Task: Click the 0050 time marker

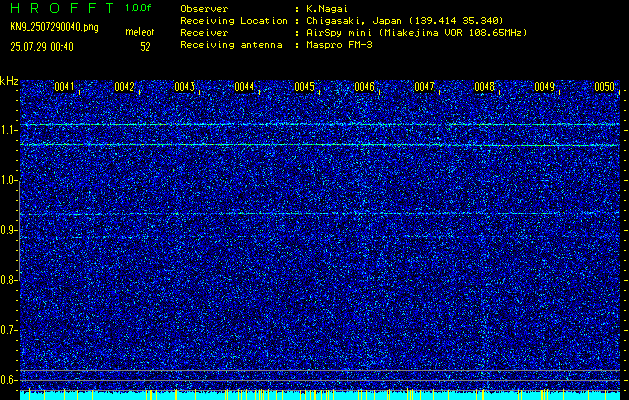Action: [605, 87]
